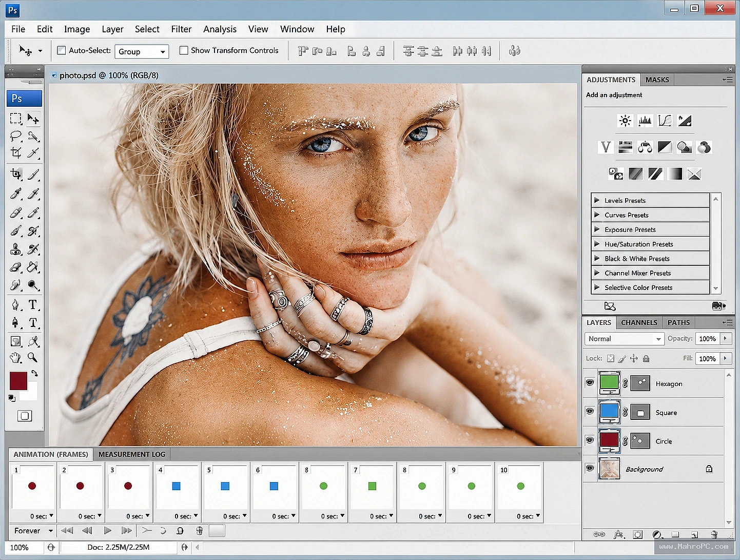Viewport: 740px width, 560px height.
Task: Toggle Lock position icon
Action: click(x=634, y=358)
